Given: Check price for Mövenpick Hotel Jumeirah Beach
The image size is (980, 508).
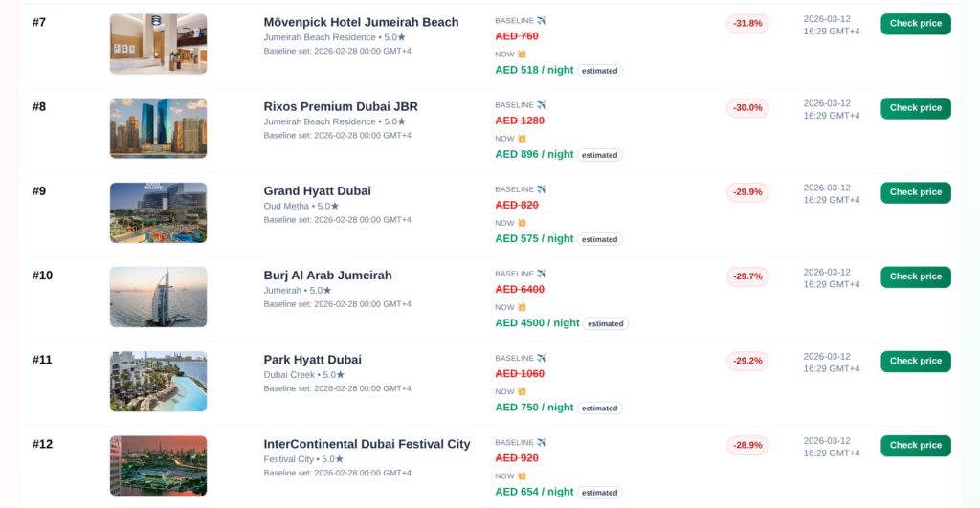Looking at the screenshot, I should pos(915,24).
